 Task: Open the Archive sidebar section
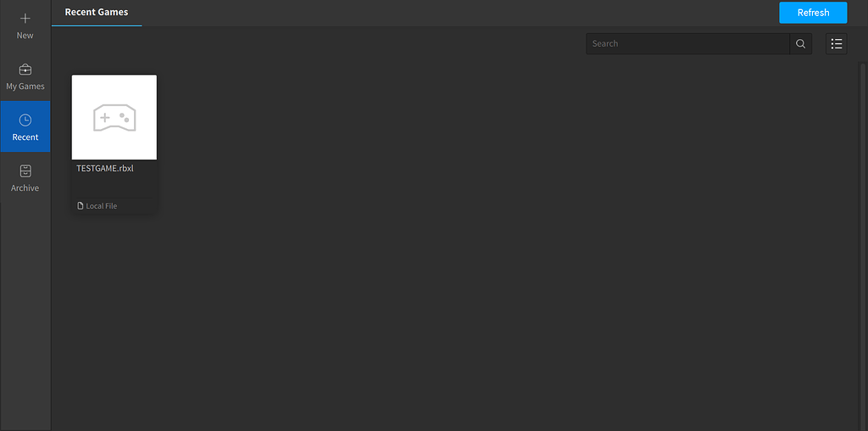tap(25, 177)
